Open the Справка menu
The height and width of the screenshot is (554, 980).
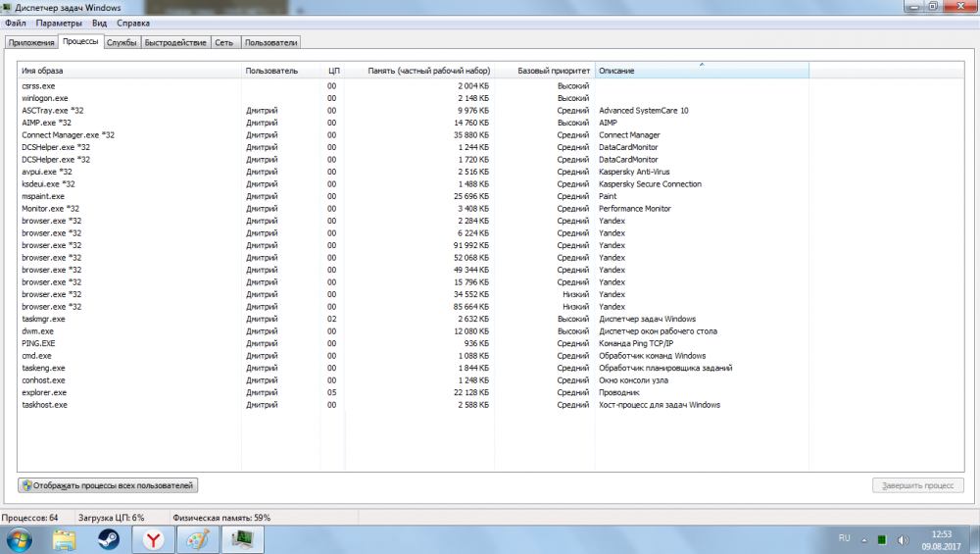pyautogui.click(x=133, y=22)
